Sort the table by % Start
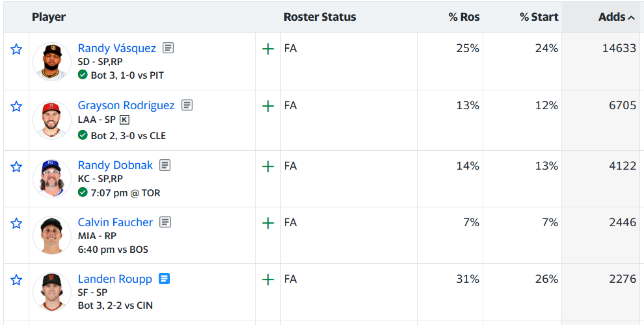This screenshot has height=325, width=644. (x=539, y=17)
